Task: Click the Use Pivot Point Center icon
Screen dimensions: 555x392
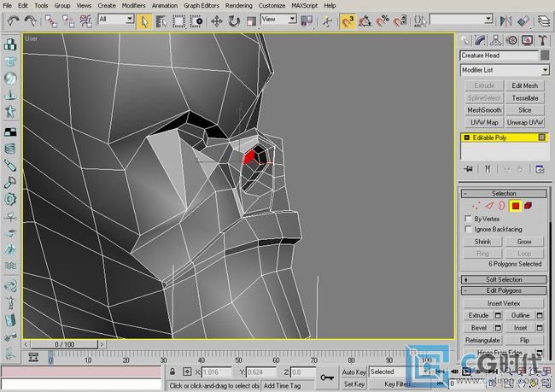Action: 307,20
